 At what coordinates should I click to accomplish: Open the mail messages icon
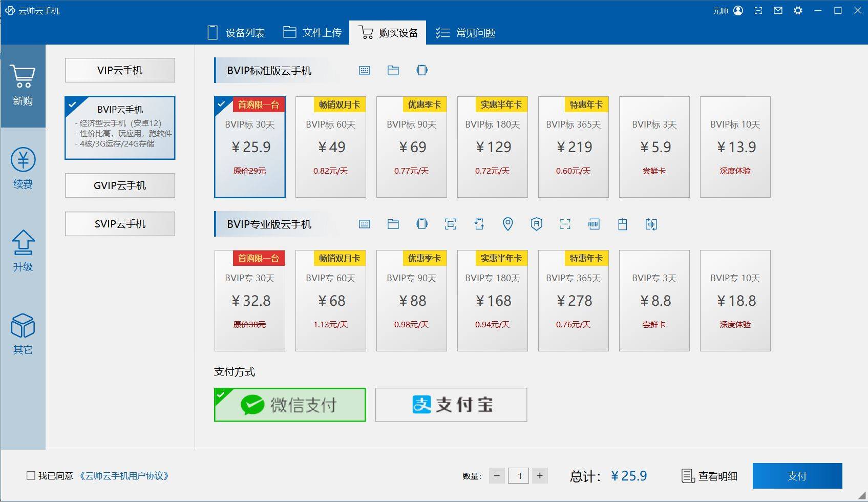pos(778,10)
